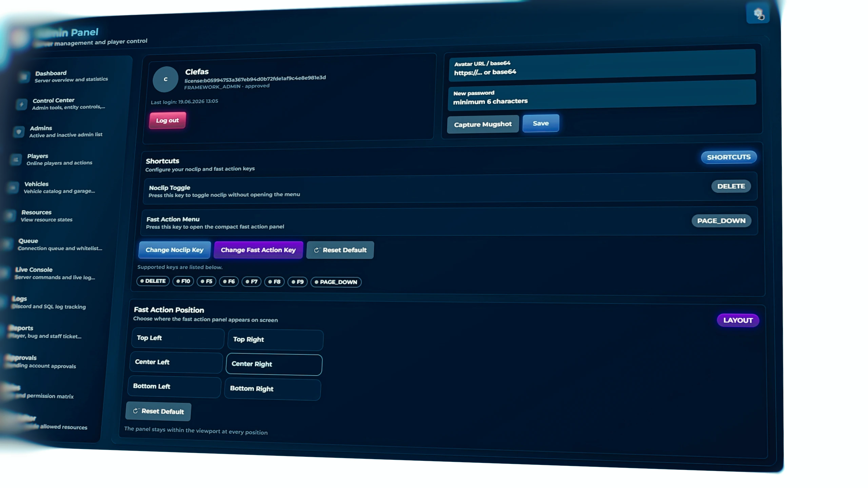This screenshot has height=488, width=868.
Task: Click the 'Last login: 19.06.2026 13:05' text
Action: tap(184, 102)
